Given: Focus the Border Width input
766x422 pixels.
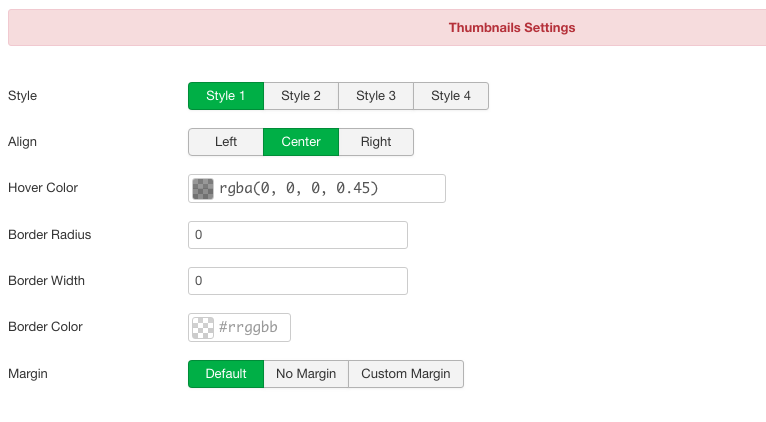Looking at the screenshot, I should pos(298,281).
